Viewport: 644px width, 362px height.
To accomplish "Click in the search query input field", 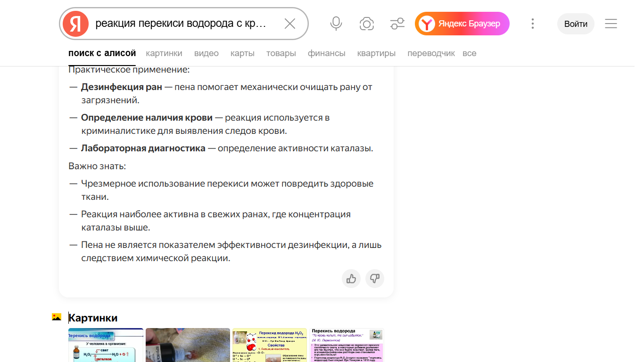I will 181,24.
